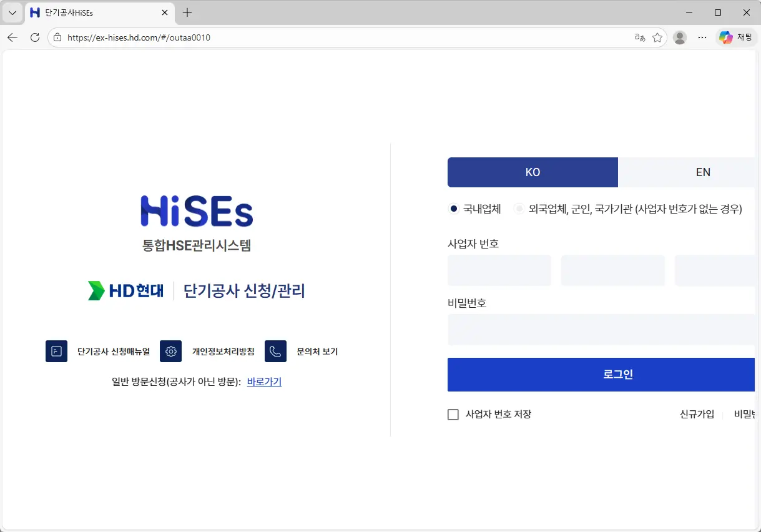Open 개인정보처리방침 via gear icon
This screenshot has width=761, height=532.
pyautogui.click(x=170, y=351)
